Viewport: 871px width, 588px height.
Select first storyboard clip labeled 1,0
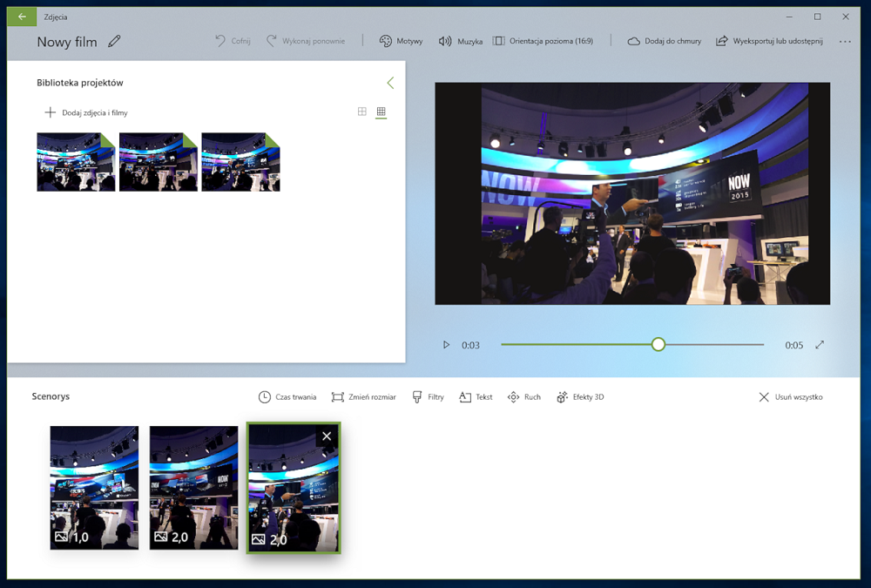point(94,488)
